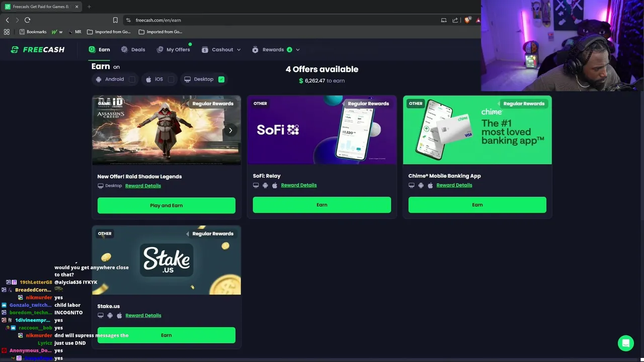
Task: Open the SoFi banner image
Action: point(322,130)
